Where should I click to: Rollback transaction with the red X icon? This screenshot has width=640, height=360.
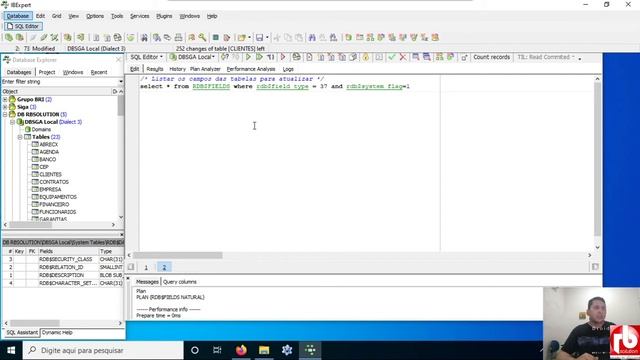[x=403, y=57]
